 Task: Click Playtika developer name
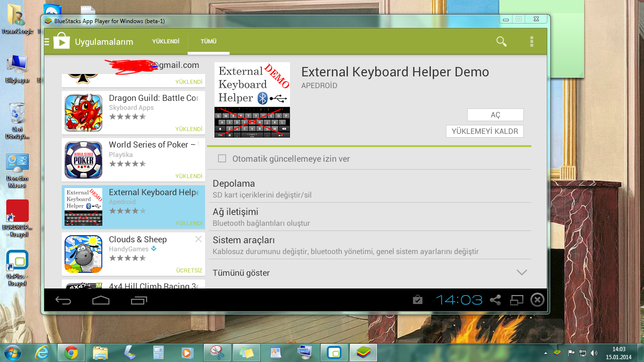[121, 155]
